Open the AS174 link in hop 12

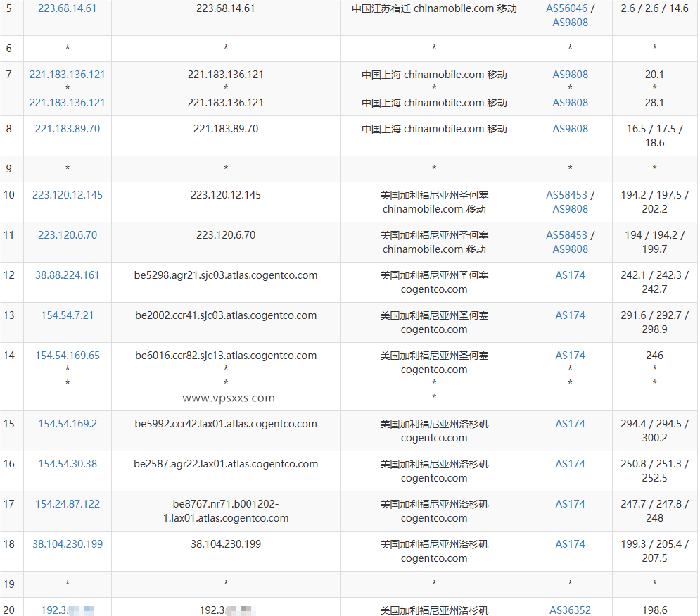click(570, 275)
